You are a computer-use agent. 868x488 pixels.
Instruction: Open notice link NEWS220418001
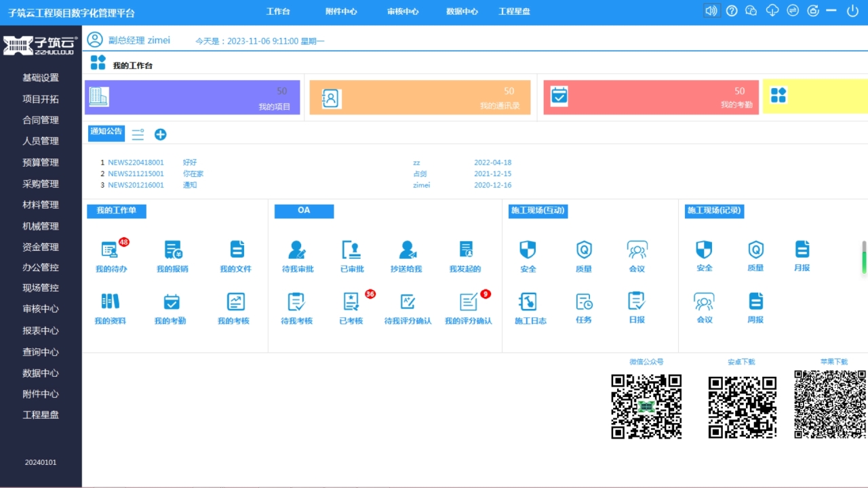136,163
